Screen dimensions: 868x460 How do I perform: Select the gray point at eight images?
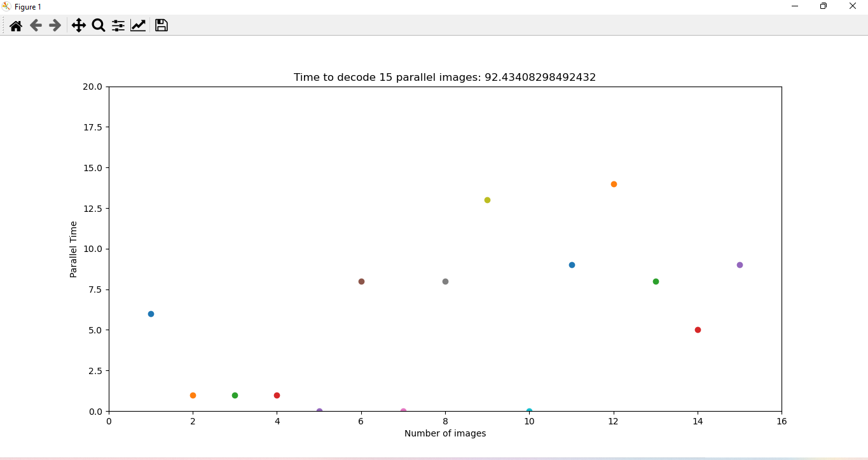(445, 281)
